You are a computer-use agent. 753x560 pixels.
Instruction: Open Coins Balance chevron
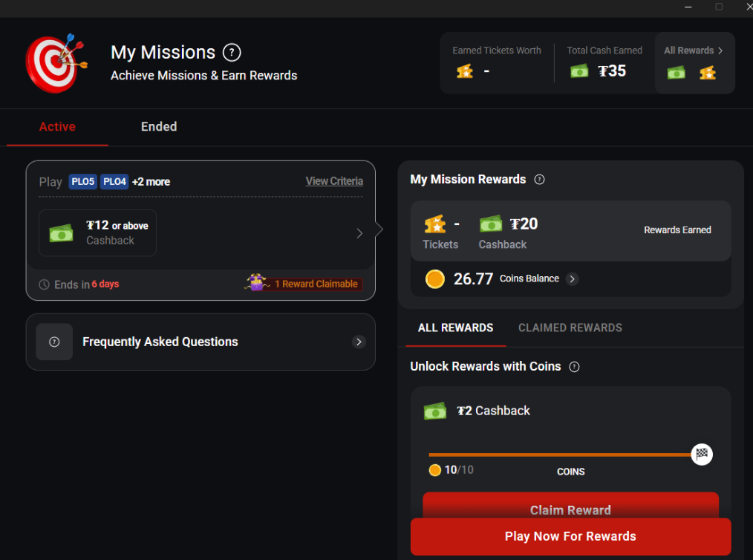coord(572,279)
